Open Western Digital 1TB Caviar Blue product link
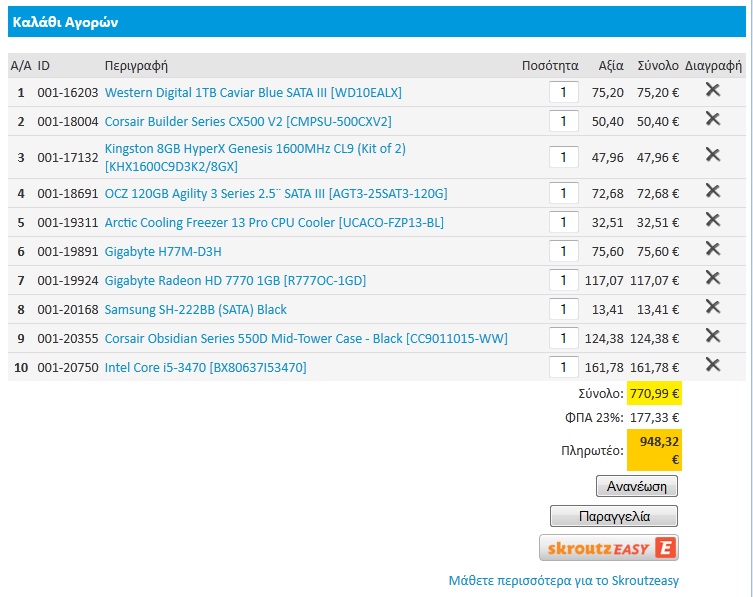This screenshot has height=597, width=753. coord(253,92)
